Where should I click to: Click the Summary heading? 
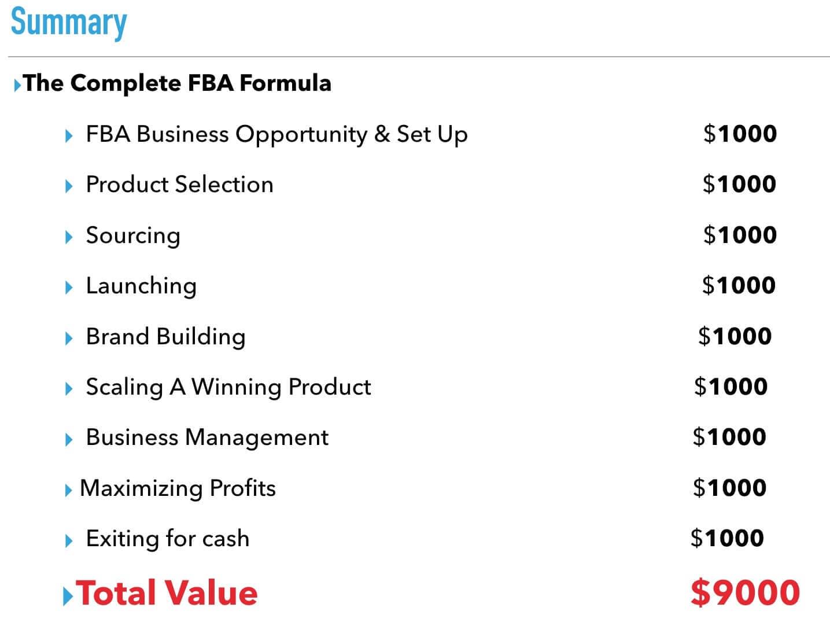(69, 22)
